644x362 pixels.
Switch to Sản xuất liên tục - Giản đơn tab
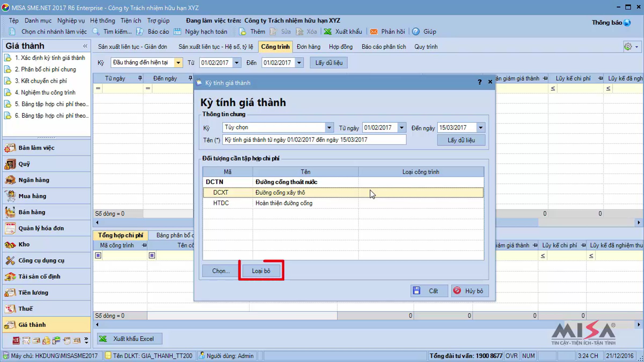132,47
